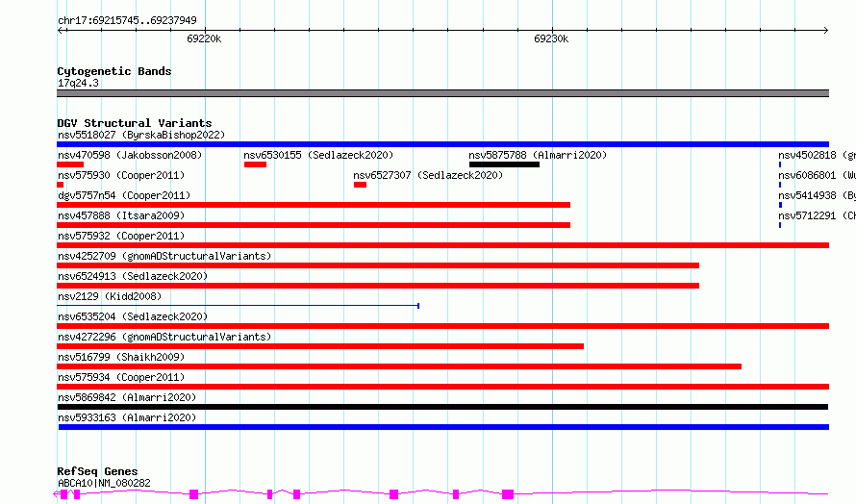Click the red bar under nsv4272296
Screen dimensions: 856x504
pyautogui.click(x=320, y=346)
